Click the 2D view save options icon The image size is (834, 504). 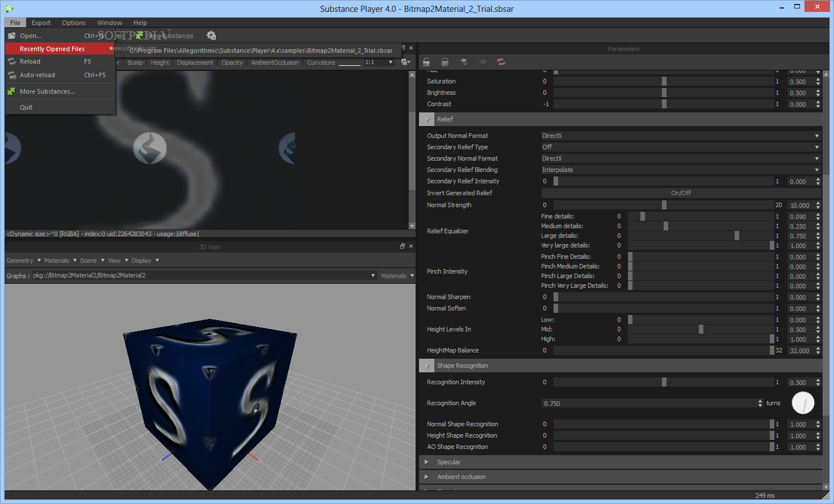click(405, 62)
